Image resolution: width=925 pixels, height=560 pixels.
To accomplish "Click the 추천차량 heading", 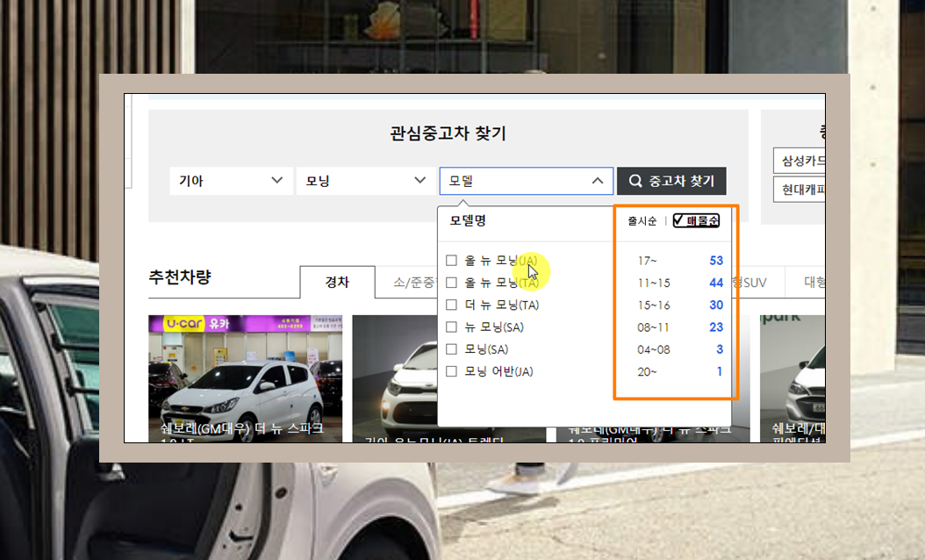I will [x=180, y=277].
